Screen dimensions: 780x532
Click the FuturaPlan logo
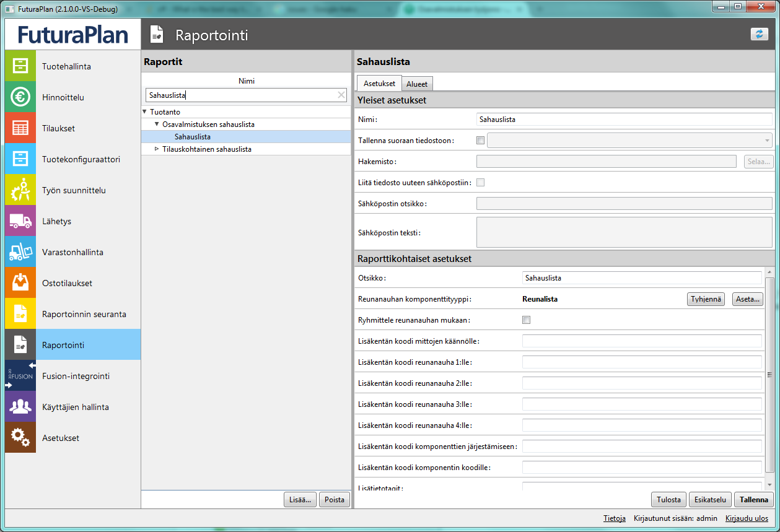pyautogui.click(x=73, y=35)
